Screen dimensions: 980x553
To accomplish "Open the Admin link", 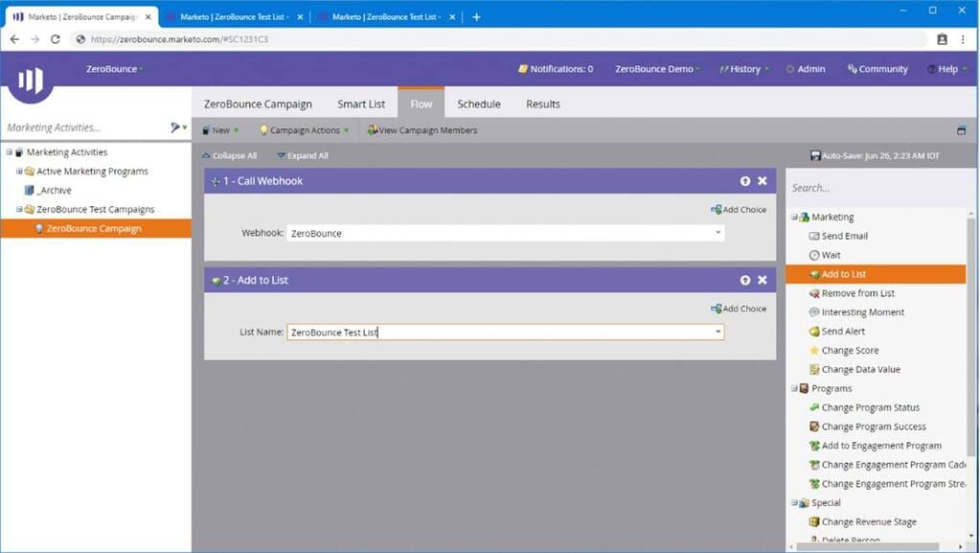I will [x=806, y=69].
